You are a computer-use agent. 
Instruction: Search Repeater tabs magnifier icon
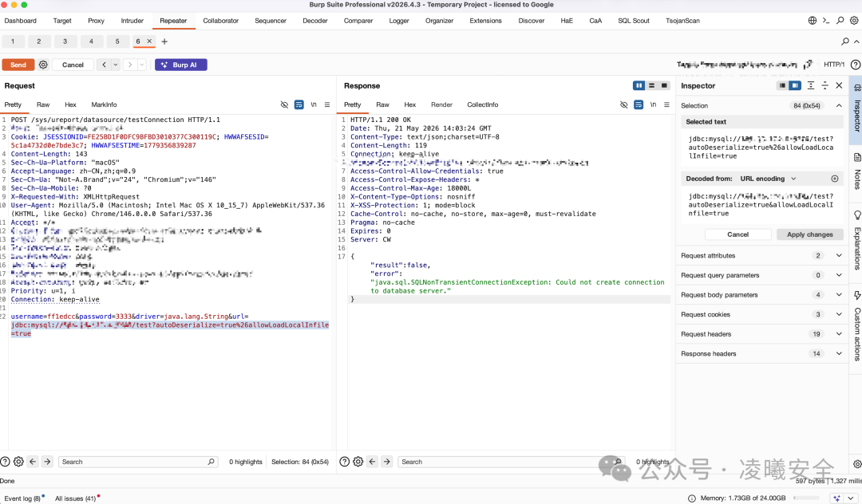(845, 41)
